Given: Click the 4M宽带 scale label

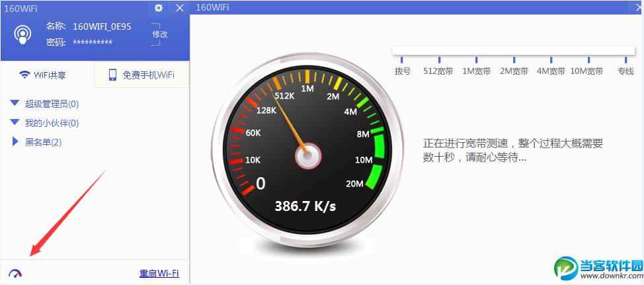Looking at the screenshot, I should [551, 71].
